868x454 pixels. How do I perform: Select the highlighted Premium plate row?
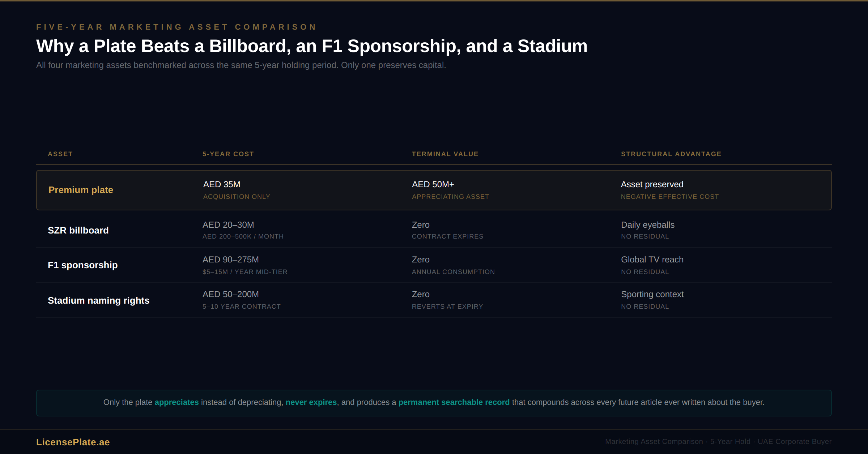click(x=434, y=190)
